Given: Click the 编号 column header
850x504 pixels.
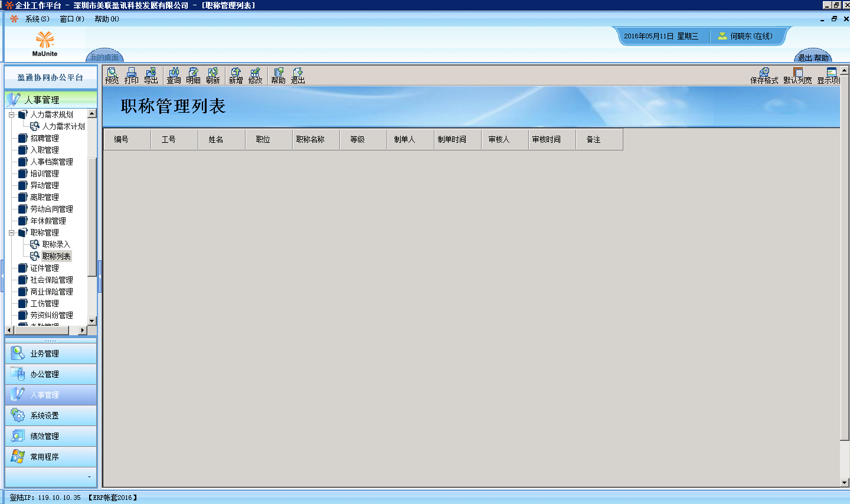Looking at the screenshot, I should pyautogui.click(x=127, y=139).
